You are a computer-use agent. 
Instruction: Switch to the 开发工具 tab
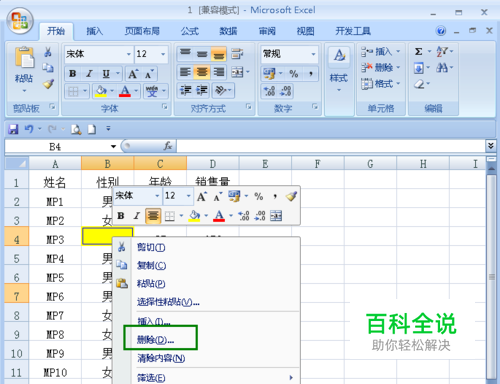click(x=353, y=31)
